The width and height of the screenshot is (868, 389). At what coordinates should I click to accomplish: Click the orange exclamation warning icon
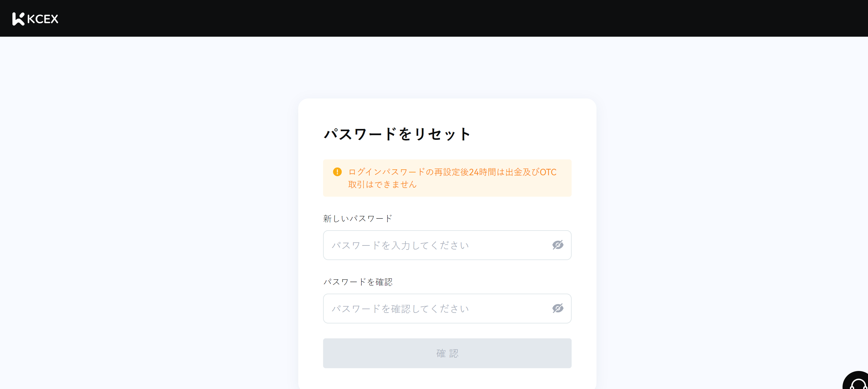point(337,172)
